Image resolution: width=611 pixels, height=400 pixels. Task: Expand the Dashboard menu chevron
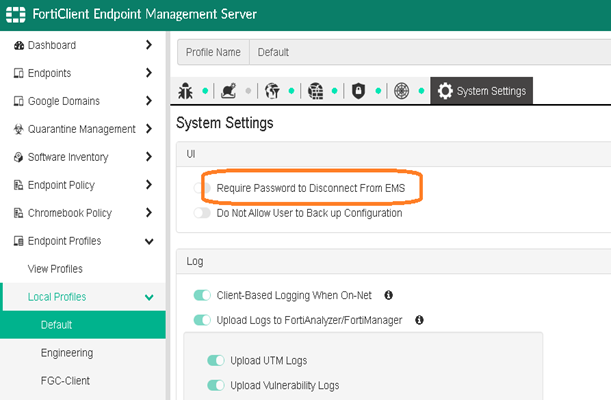pyautogui.click(x=149, y=45)
